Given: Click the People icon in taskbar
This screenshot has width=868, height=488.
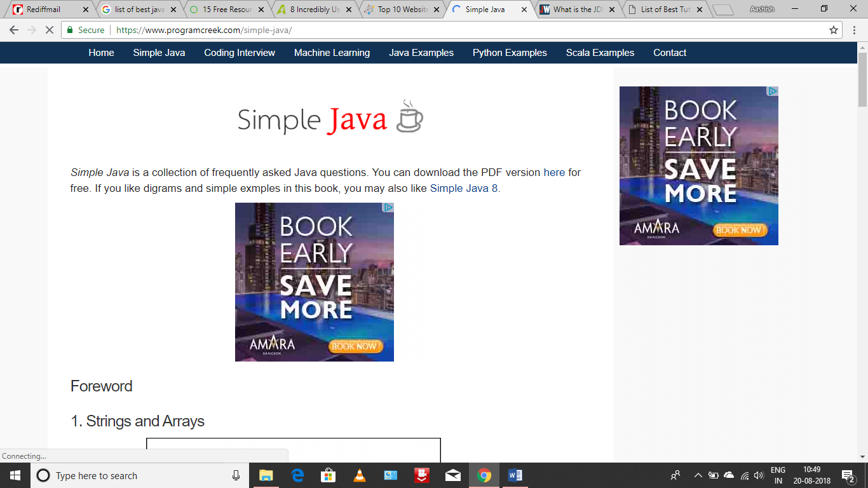Looking at the screenshot, I should click(675, 475).
